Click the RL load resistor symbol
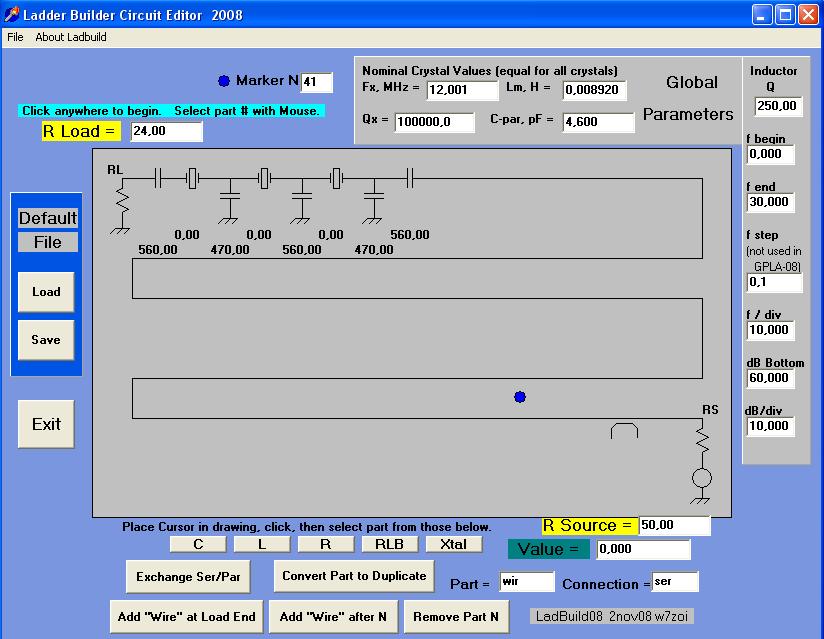The height and width of the screenshot is (639, 824). tap(123, 203)
